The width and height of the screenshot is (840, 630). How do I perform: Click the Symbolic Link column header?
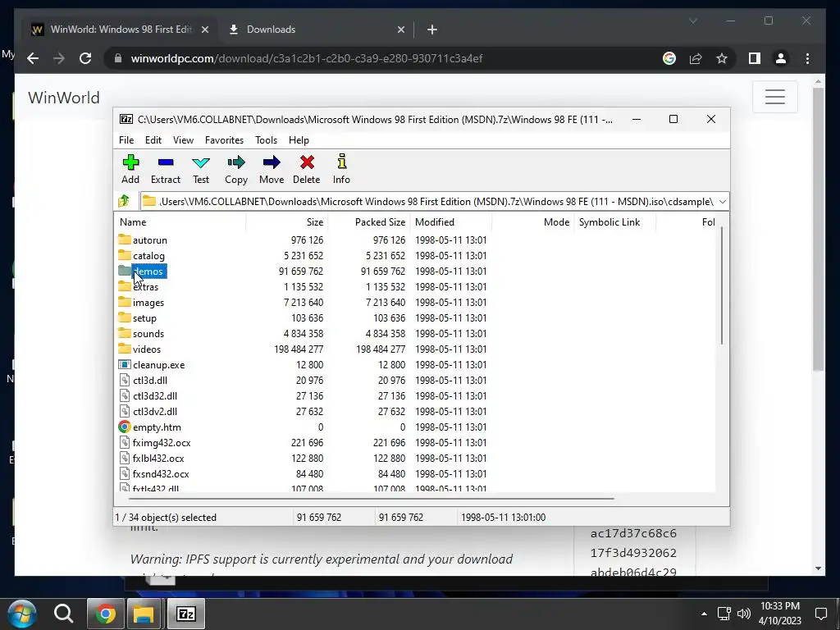pyautogui.click(x=614, y=221)
